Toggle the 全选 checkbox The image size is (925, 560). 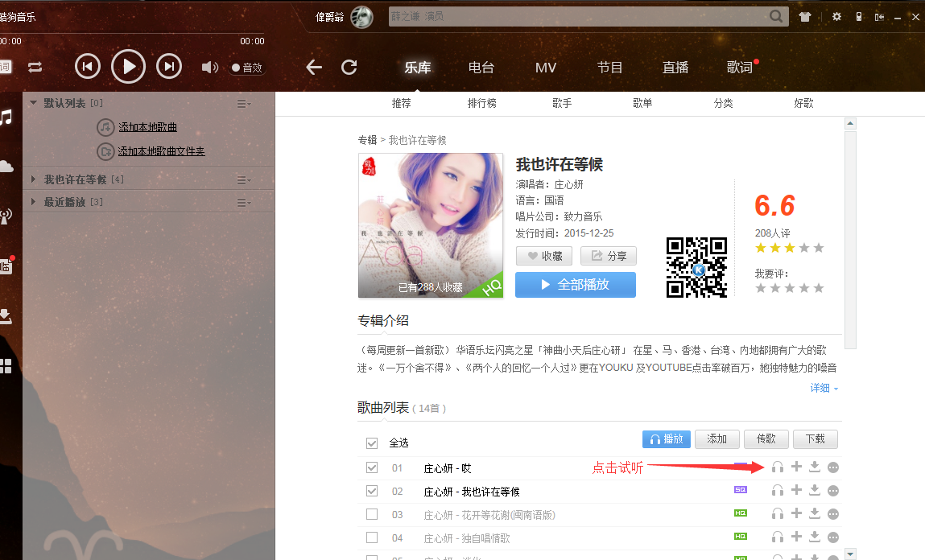coord(372,443)
